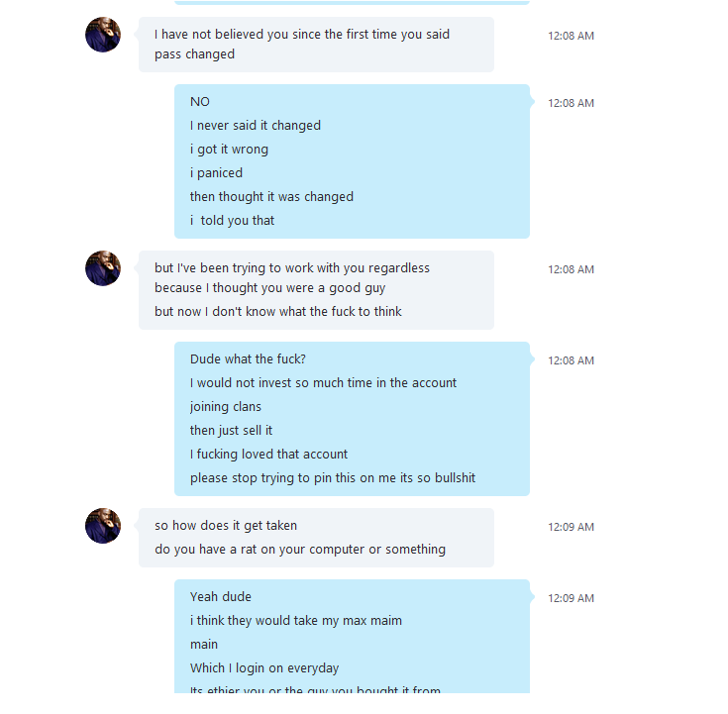Viewport: 728px width, 714px height.
Task: Click the "NO" message line
Action: pos(200,102)
